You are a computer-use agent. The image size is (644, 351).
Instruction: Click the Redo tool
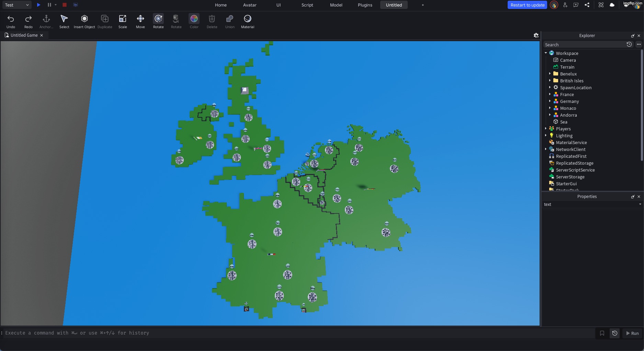[29, 22]
